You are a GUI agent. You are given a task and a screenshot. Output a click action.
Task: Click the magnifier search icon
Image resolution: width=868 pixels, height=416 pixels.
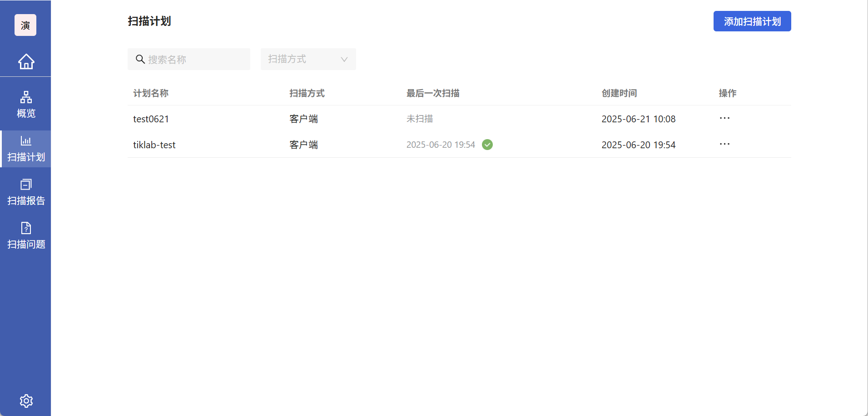click(140, 59)
